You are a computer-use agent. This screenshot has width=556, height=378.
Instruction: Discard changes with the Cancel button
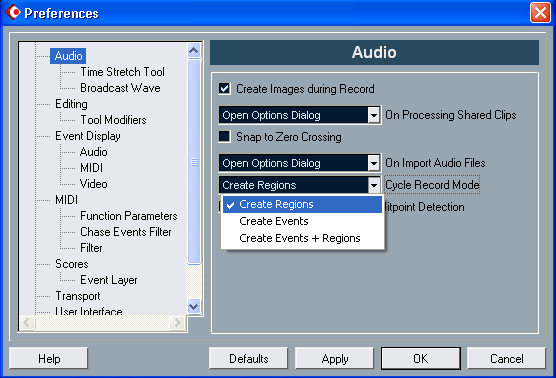click(x=506, y=358)
